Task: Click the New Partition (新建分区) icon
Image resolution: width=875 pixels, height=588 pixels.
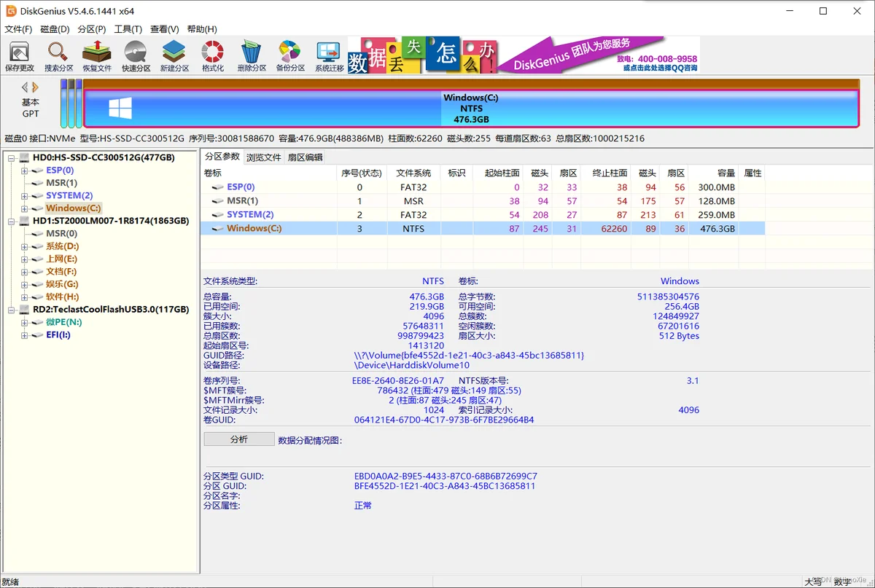Action: coord(174,55)
